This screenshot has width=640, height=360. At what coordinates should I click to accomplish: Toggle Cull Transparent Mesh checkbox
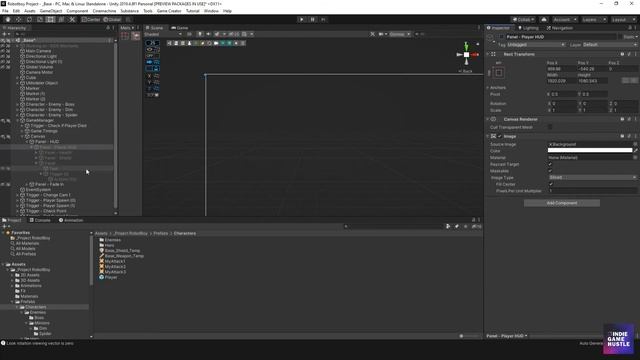pos(550,127)
